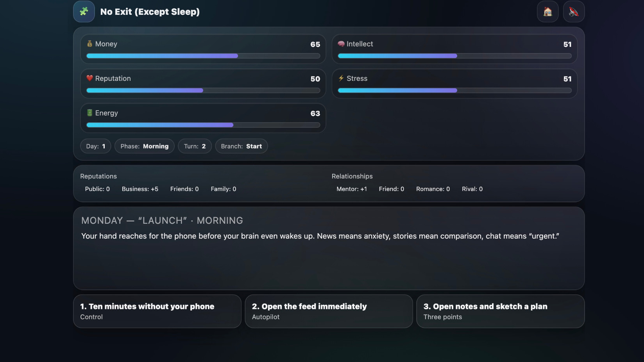644x362 pixels.
Task: Click the Phase: Morning pill
Action: coord(144,146)
